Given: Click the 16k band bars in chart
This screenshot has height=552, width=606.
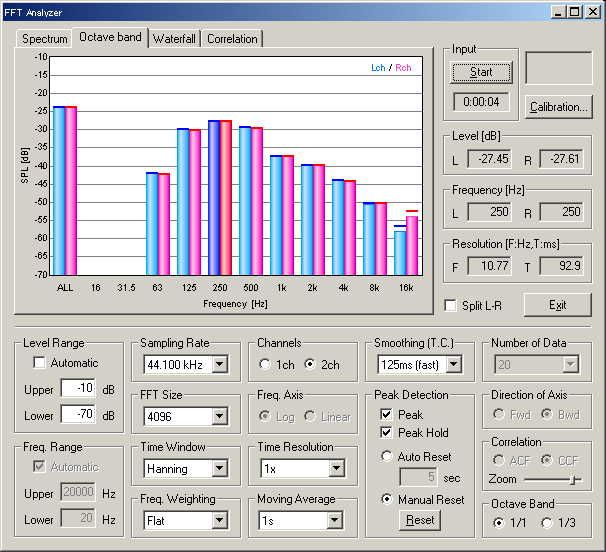Looking at the screenshot, I should (406, 243).
